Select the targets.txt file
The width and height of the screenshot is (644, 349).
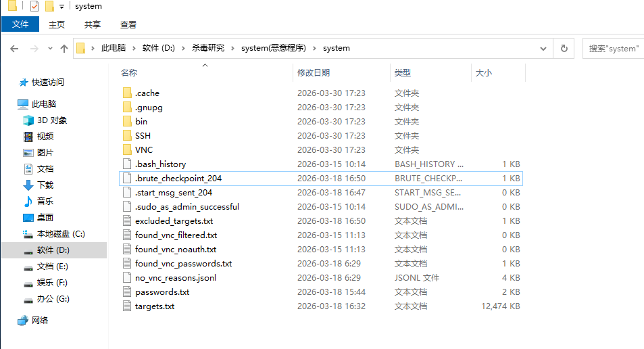[x=155, y=306]
